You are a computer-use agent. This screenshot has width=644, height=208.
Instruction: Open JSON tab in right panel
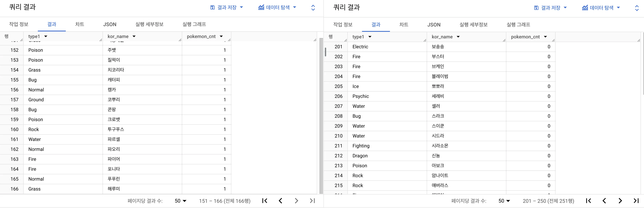(434, 25)
